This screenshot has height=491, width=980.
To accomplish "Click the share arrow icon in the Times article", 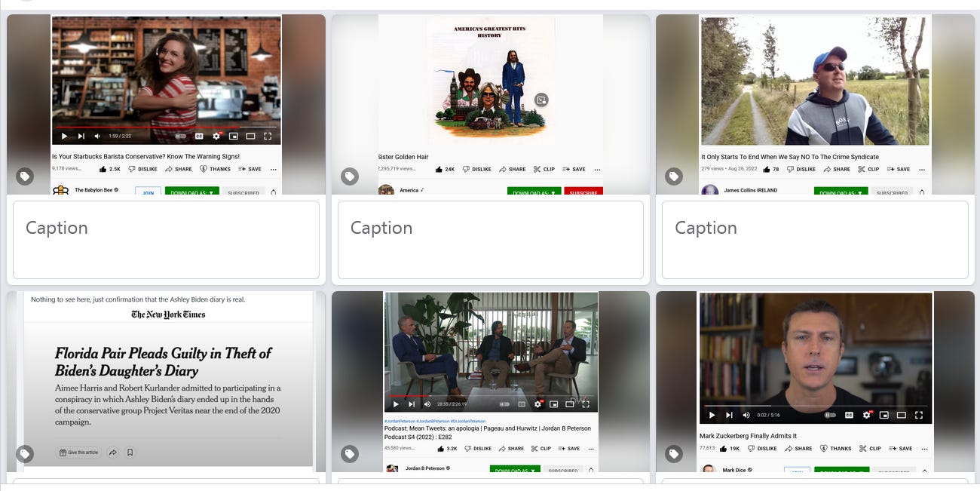I will click(113, 453).
